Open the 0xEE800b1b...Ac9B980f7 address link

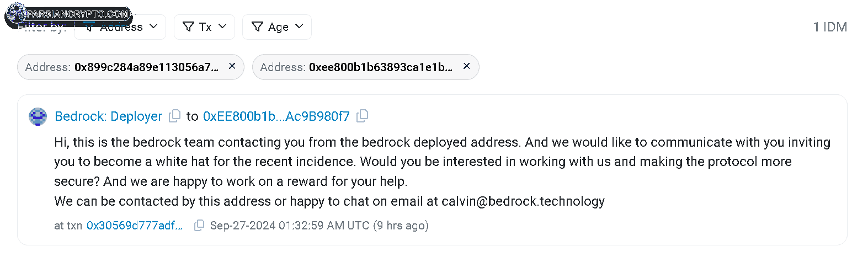coord(276,116)
